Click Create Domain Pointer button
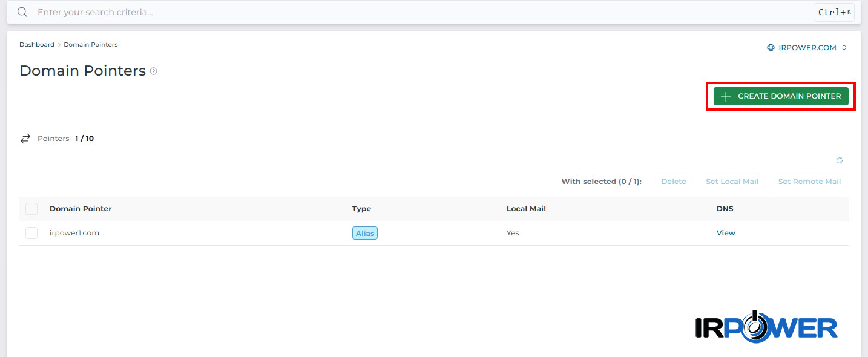This screenshot has width=868, height=357. pyautogui.click(x=781, y=96)
